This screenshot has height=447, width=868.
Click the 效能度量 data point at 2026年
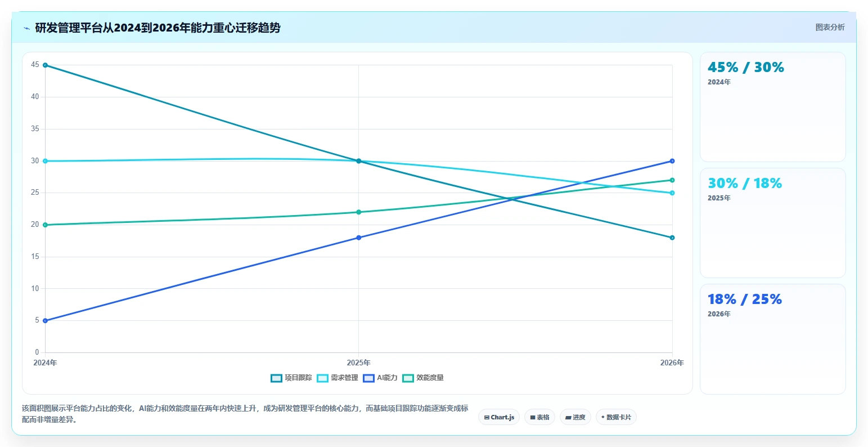point(672,180)
